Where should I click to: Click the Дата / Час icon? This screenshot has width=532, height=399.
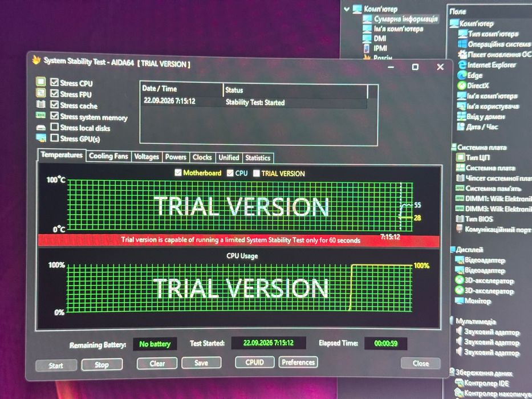pos(461,127)
